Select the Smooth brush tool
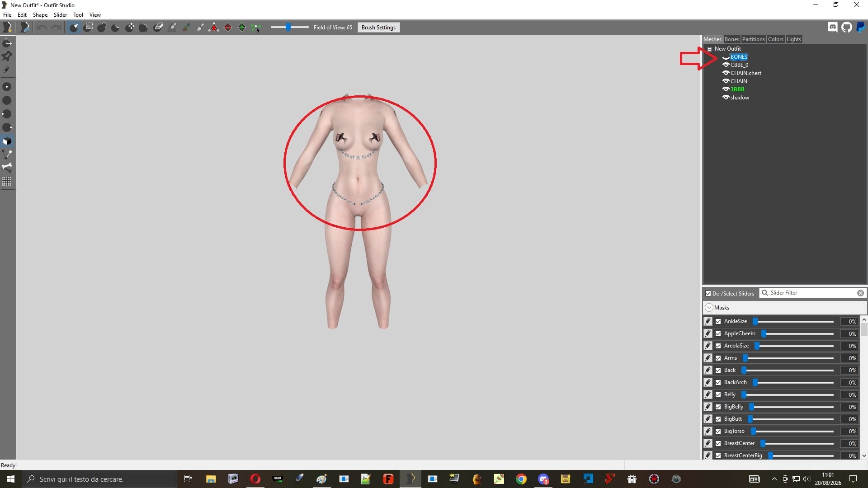Image resolution: width=868 pixels, height=488 pixels. click(143, 28)
